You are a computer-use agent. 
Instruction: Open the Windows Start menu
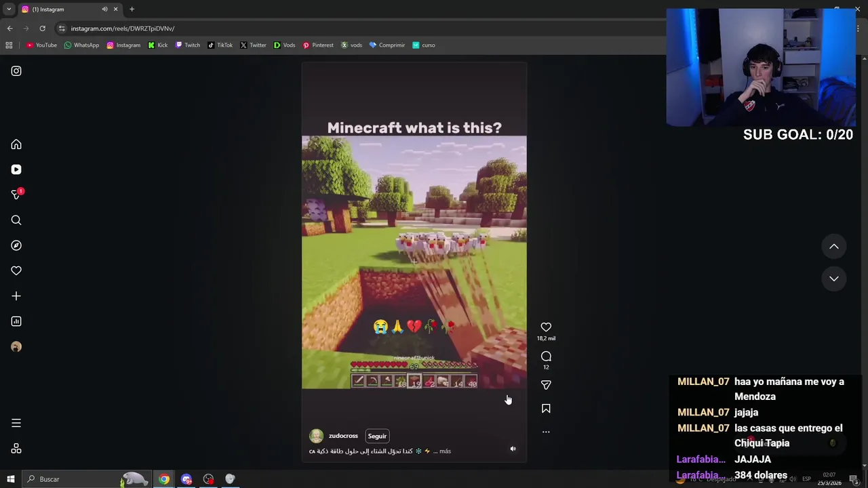[11, 479]
